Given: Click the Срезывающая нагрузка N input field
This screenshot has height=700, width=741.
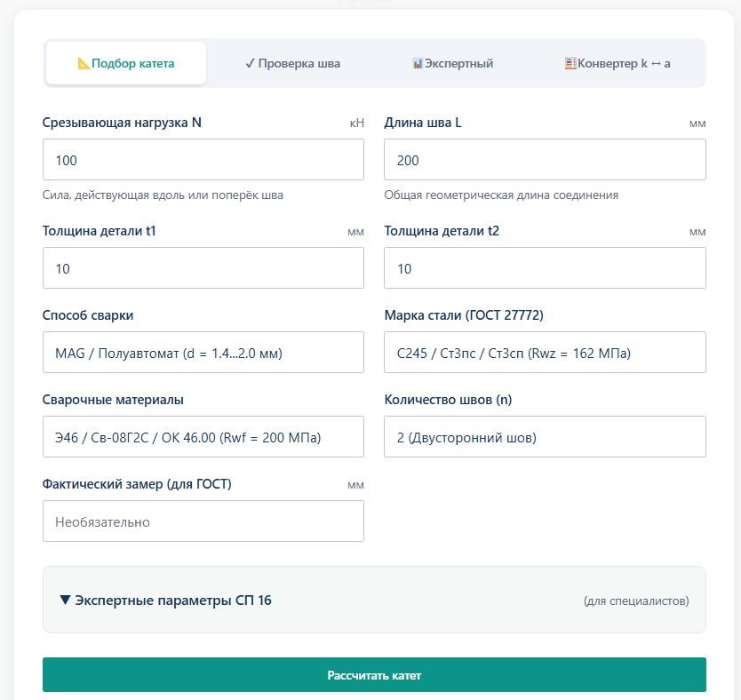Looking at the screenshot, I should click(x=203, y=160).
